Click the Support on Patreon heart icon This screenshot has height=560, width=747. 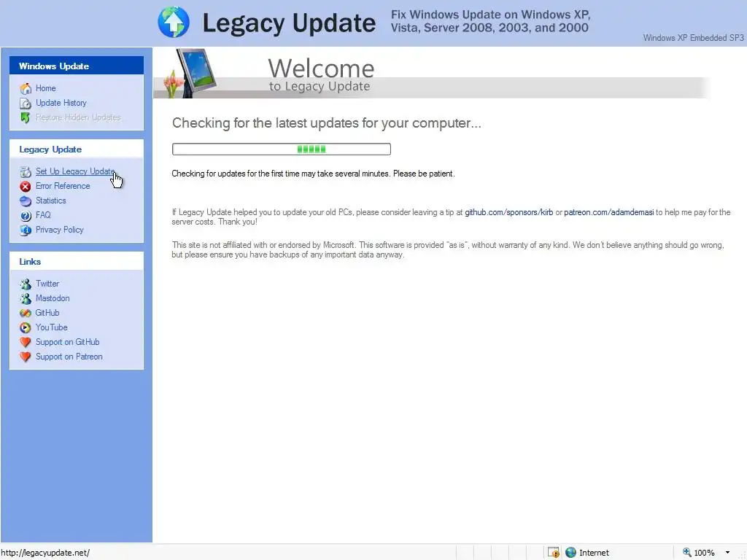[26, 357]
